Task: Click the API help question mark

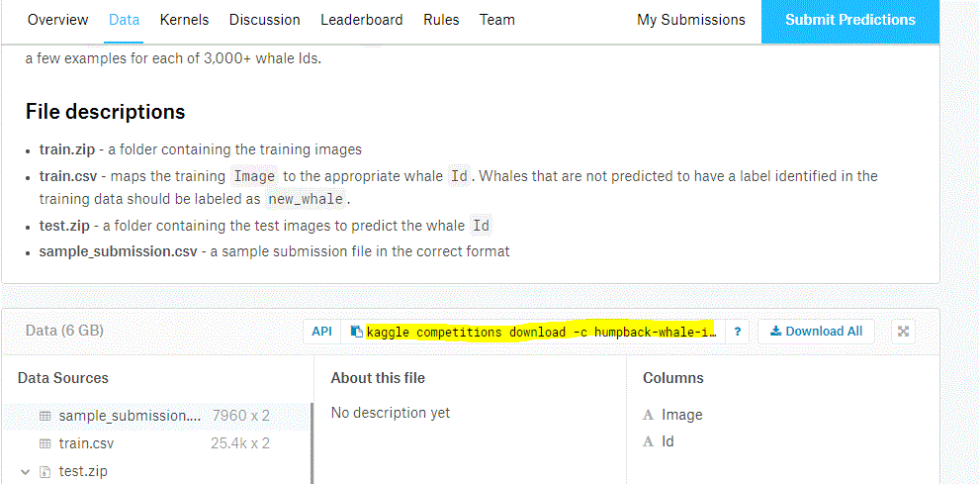Action: [x=737, y=332]
